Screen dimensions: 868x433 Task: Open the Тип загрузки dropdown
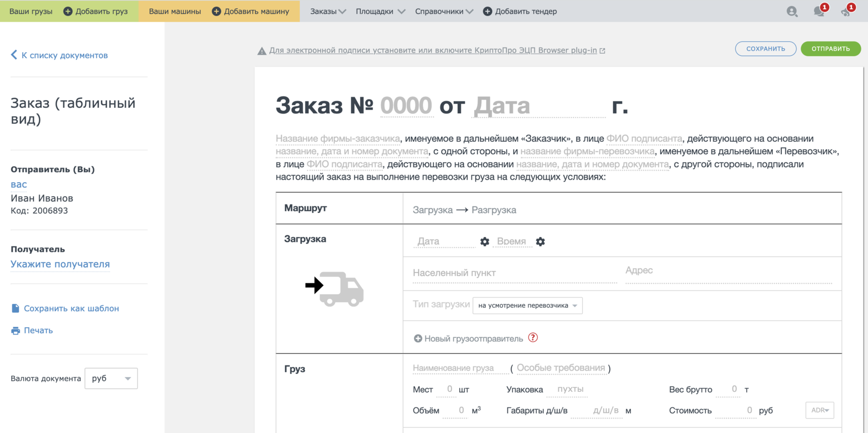[x=528, y=306]
